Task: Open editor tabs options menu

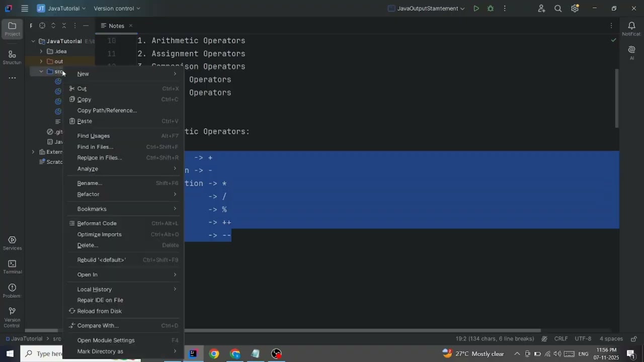Action: 611,26
